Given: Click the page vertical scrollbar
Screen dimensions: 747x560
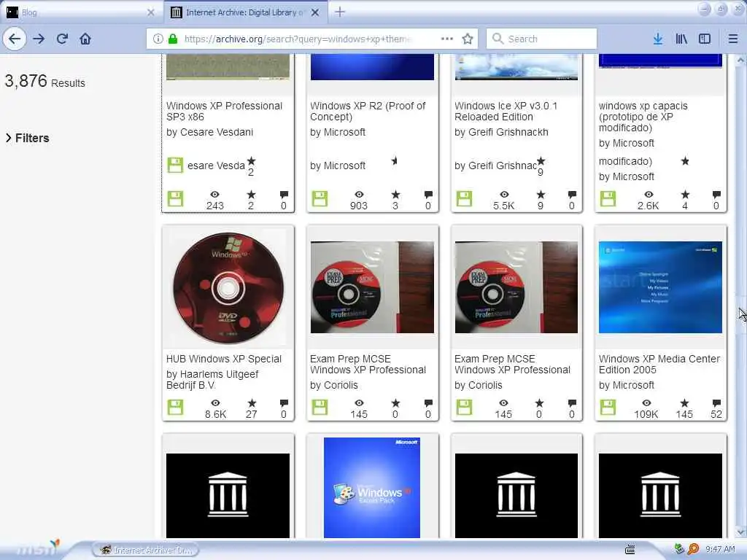Looking at the screenshot, I should click(x=740, y=295).
